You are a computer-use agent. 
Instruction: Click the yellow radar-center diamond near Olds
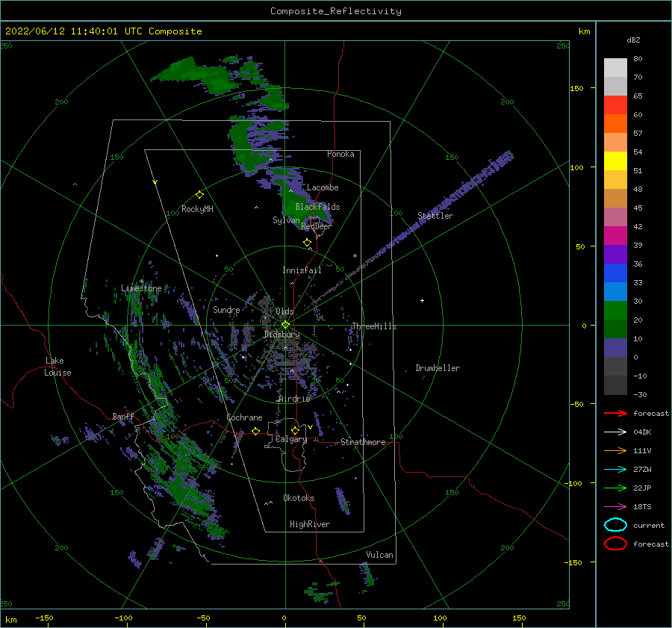(285, 325)
